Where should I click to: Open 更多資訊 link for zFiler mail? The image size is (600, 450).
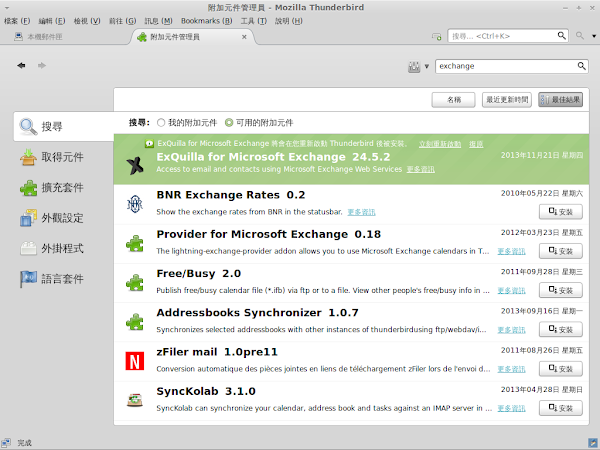[511, 369]
